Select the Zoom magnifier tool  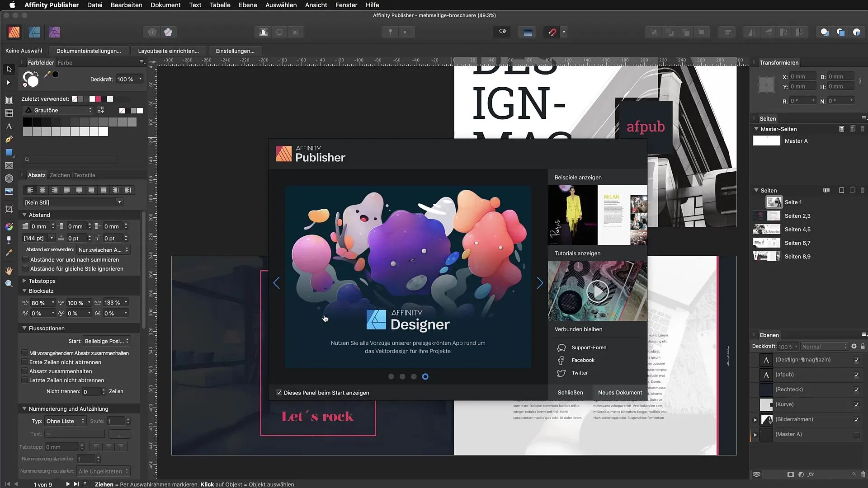click(x=9, y=284)
